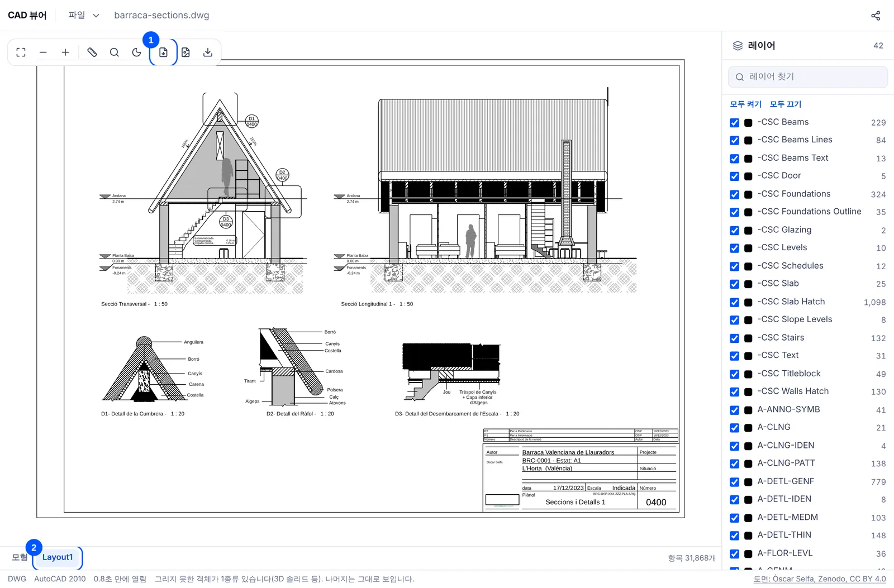The height and width of the screenshot is (588, 894).
Task: Click the -CSC Slab color swatch
Action: [748, 284]
